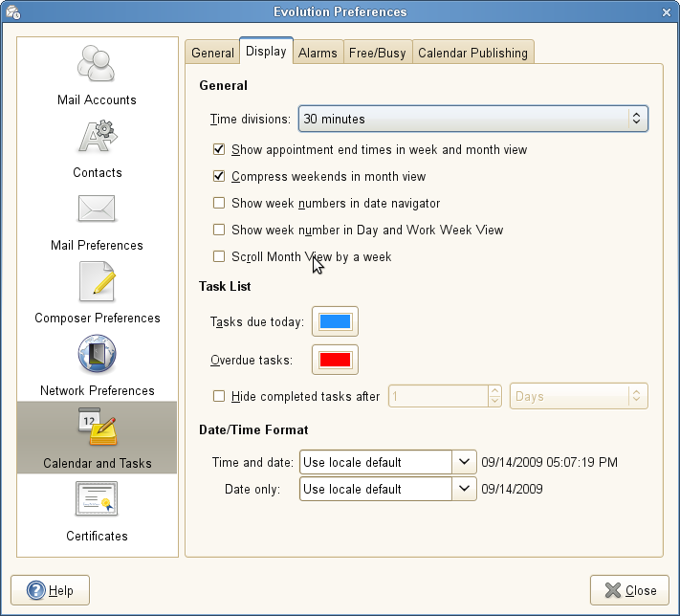Click the Close button
This screenshot has height=616, width=680.
click(x=629, y=590)
